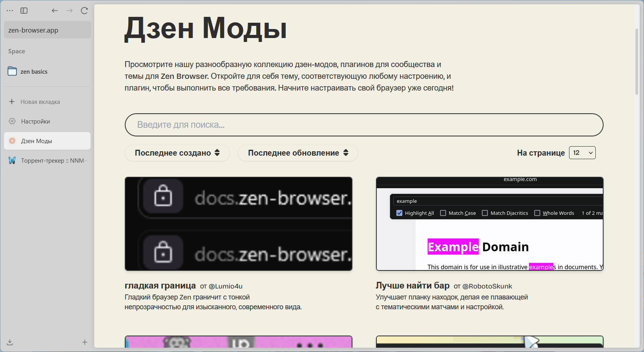This screenshot has width=644, height=352.
Task: Click the pink mod thumbnail at bottom left
Action: [239, 341]
